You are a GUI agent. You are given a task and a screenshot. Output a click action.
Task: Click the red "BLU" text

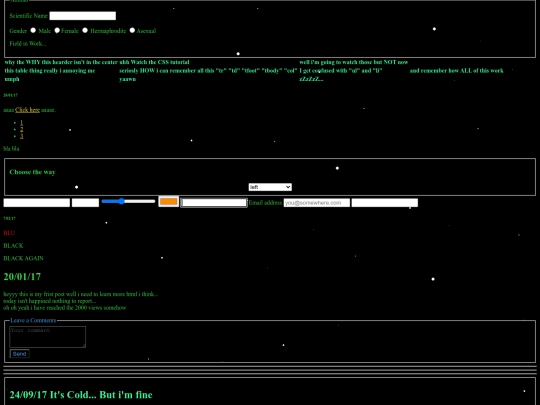9,233
